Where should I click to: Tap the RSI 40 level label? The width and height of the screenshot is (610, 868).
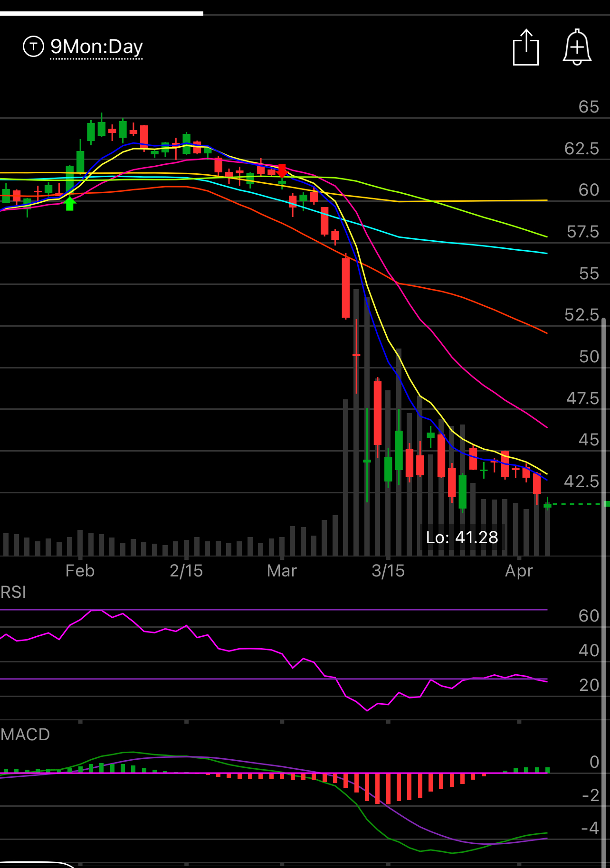point(589,651)
